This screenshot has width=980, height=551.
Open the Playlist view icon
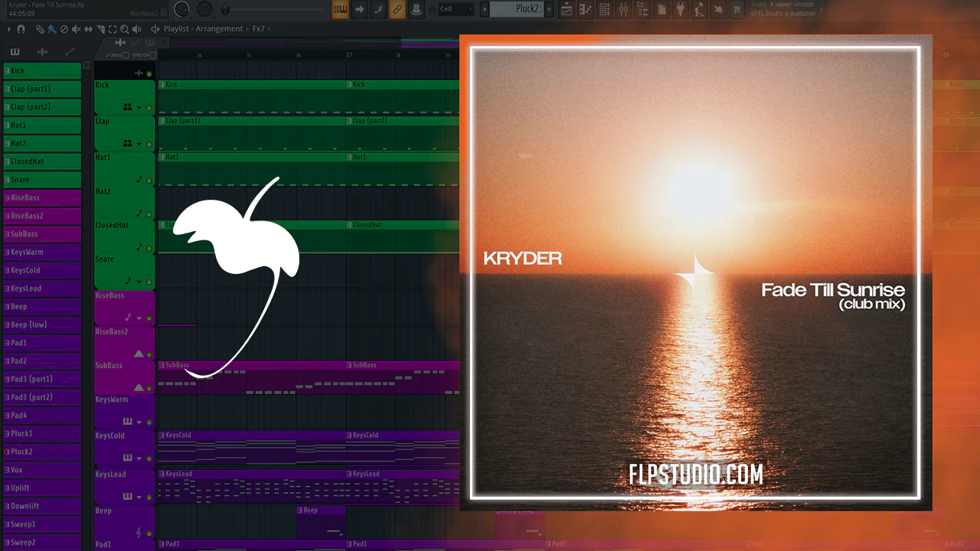567,9
